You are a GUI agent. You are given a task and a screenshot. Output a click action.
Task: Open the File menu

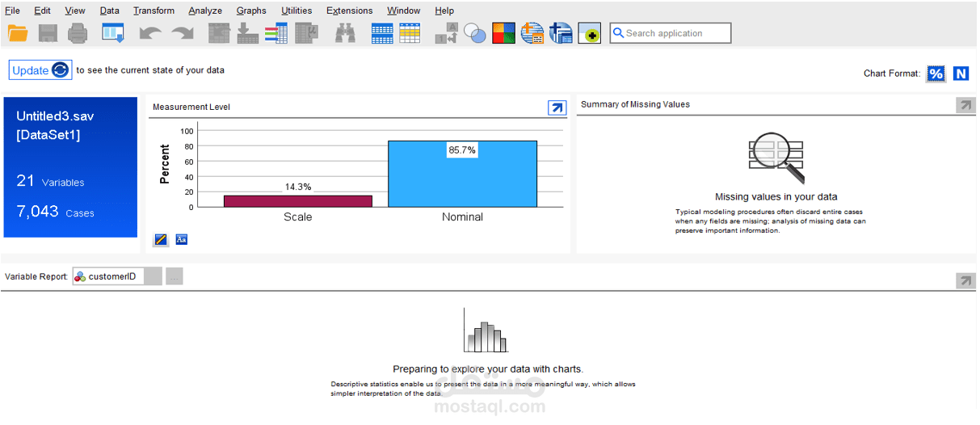pyautogui.click(x=12, y=11)
